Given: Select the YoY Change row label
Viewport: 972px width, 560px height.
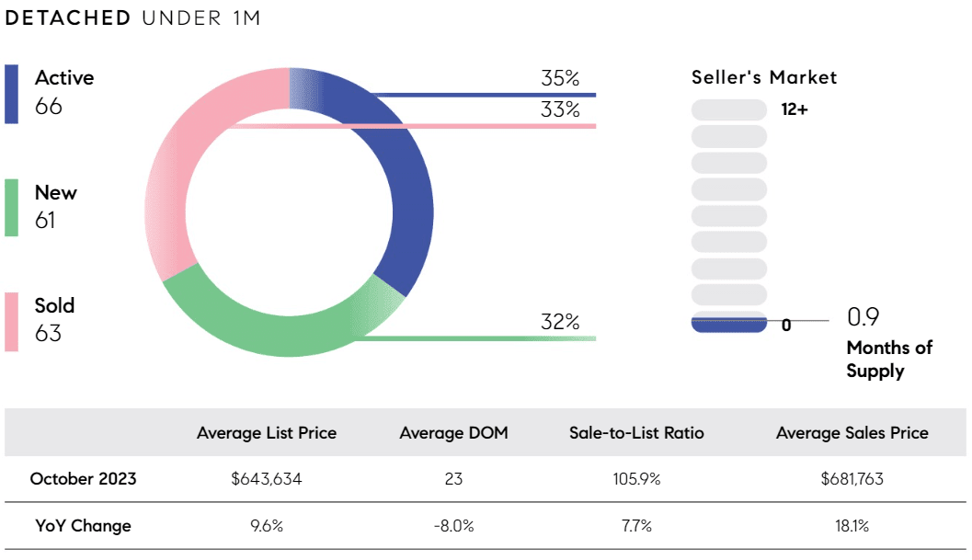Looking at the screenshot, I should [83, 526].
